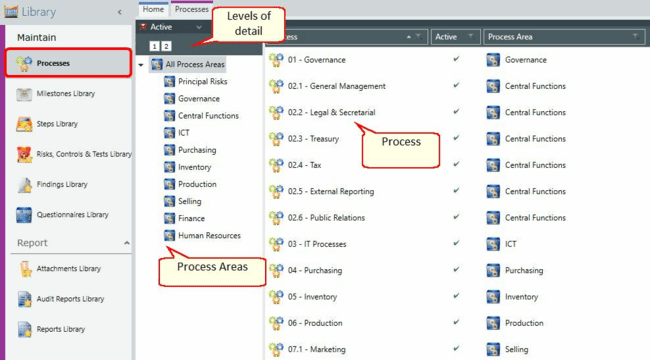Screen dimensions: 650x360
Task: Toggle Active checkmark for 03 - IT Processes
Action: tap(456, 243)
